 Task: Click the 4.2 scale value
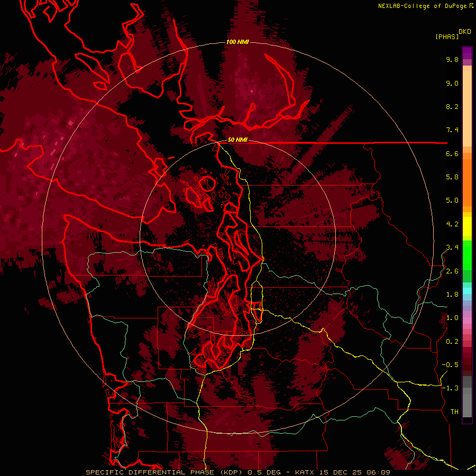tap(452, 224)
